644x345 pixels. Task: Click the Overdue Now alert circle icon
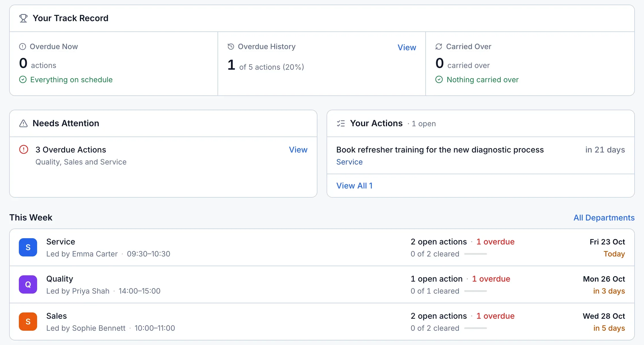tap(23, 47)
